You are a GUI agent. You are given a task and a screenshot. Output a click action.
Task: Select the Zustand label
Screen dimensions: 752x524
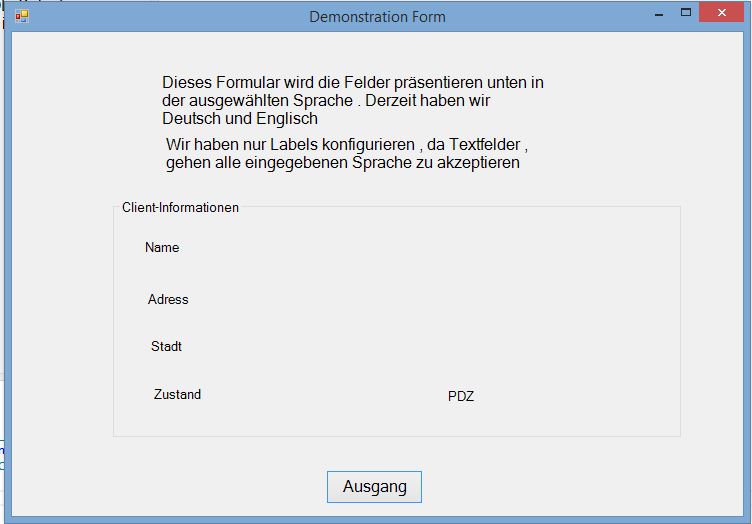tap(177, 395)
